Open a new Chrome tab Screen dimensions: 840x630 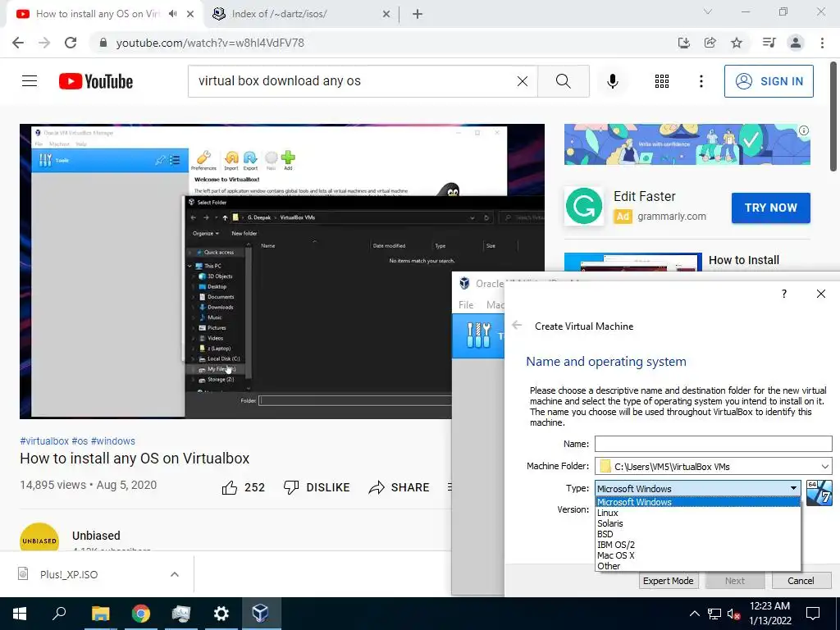tap(418, 14)
